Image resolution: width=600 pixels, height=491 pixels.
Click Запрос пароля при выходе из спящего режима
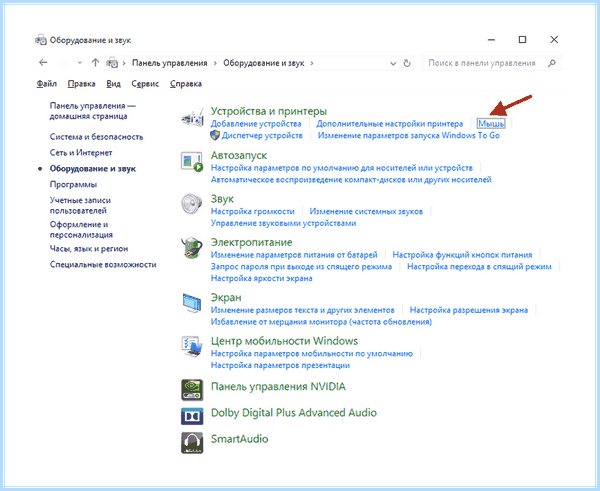pyautogui.click(x=301, y=267)
